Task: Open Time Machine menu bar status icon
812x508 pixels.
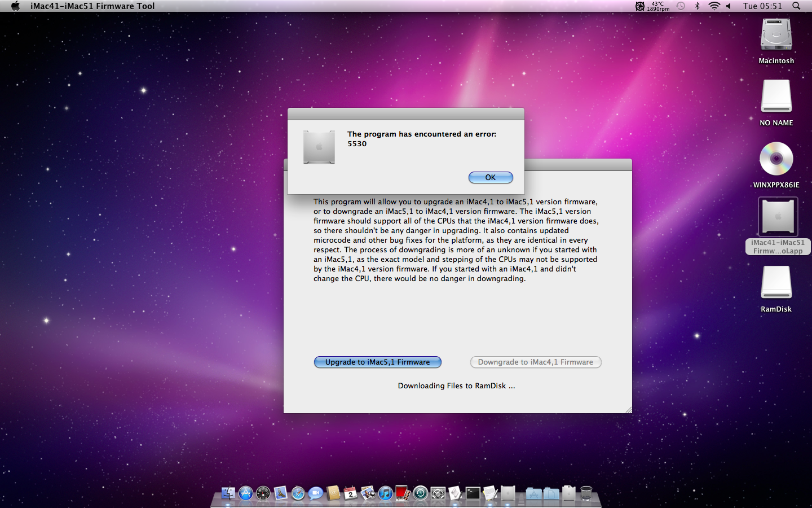Action: tap(681, 6)
